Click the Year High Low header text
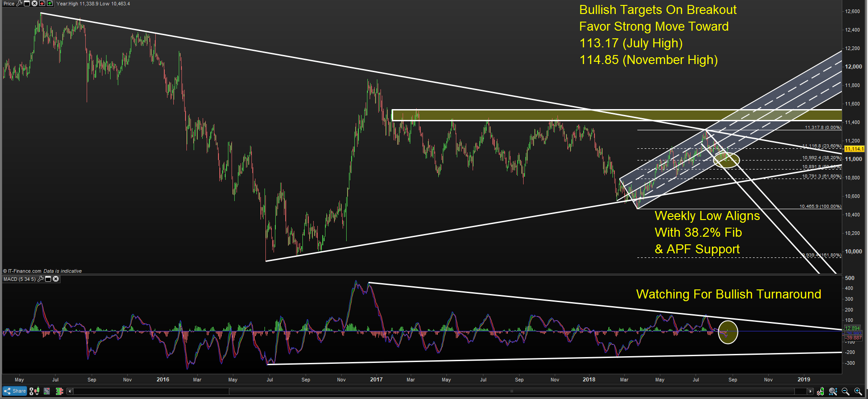 [93, 4]
